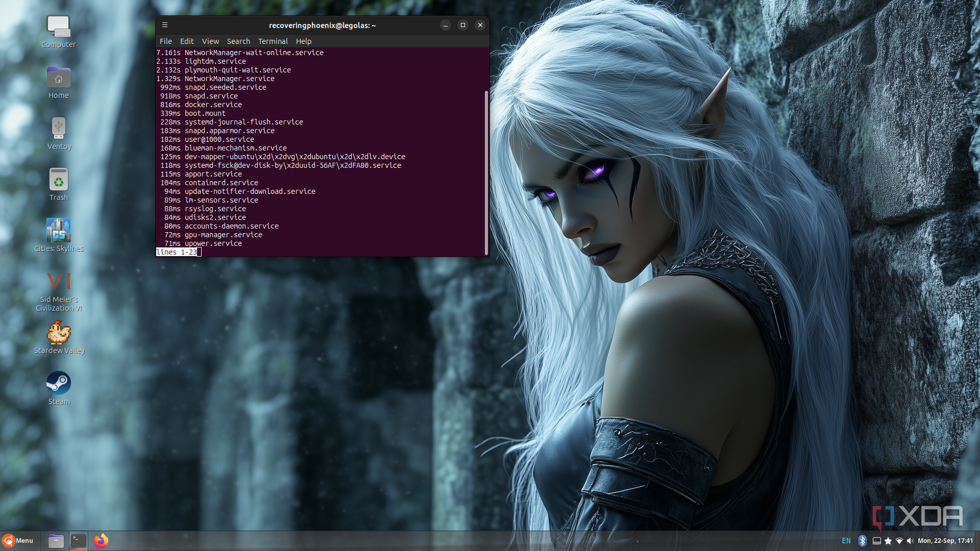Open the Steam desktop icon
Viewport: 980px width, 551px height.
click(x=59, y=383)
